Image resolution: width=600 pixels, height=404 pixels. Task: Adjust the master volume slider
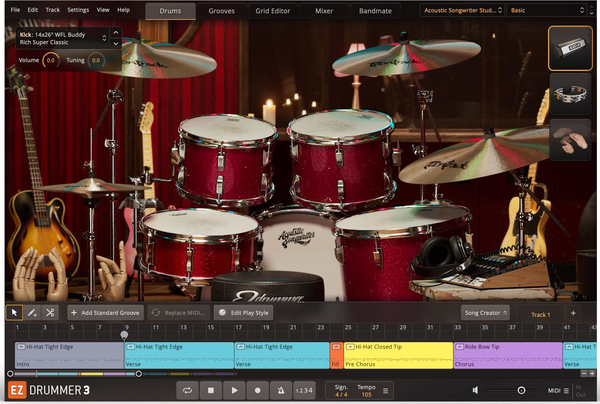click(520, 389)
